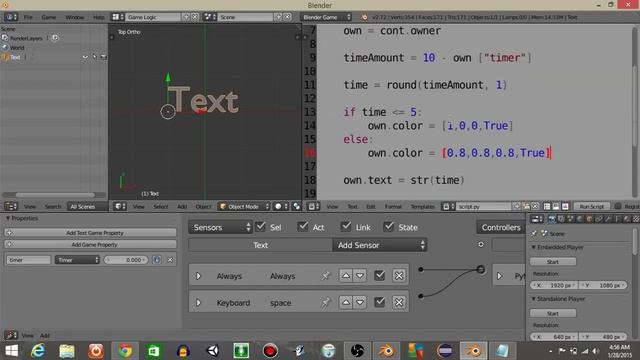
Task: Toggle the Register checkbox in Text Editor
Action: 618,207
